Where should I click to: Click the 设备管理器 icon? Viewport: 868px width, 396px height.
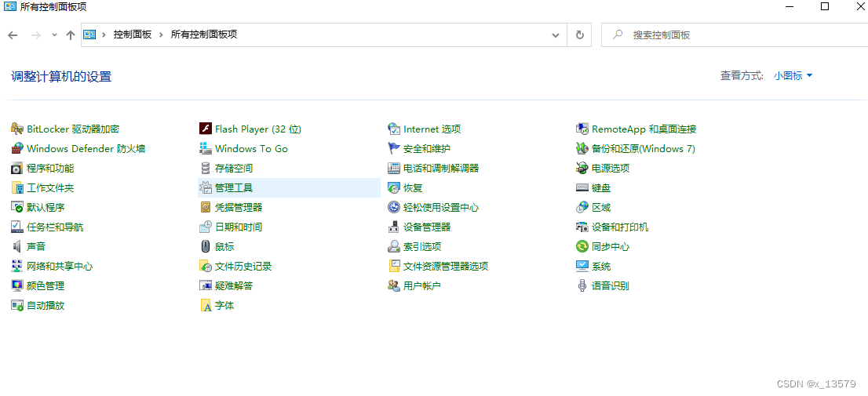394,227
